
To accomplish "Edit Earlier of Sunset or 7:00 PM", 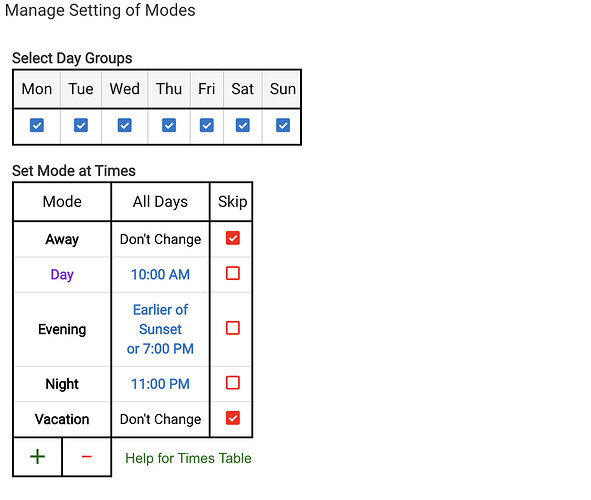I will click(x=160, y=329).
